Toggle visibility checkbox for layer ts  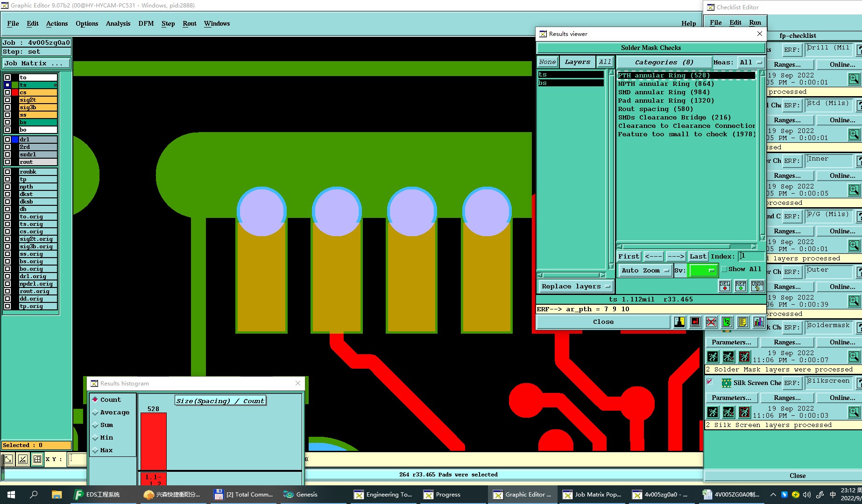pos(7,85)
